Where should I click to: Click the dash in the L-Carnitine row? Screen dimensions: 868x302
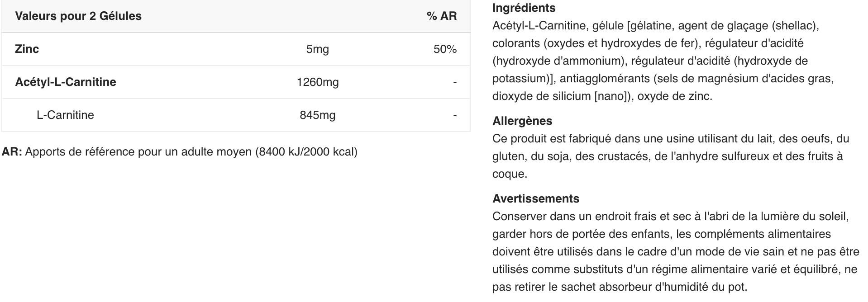[x=454, y=115]
